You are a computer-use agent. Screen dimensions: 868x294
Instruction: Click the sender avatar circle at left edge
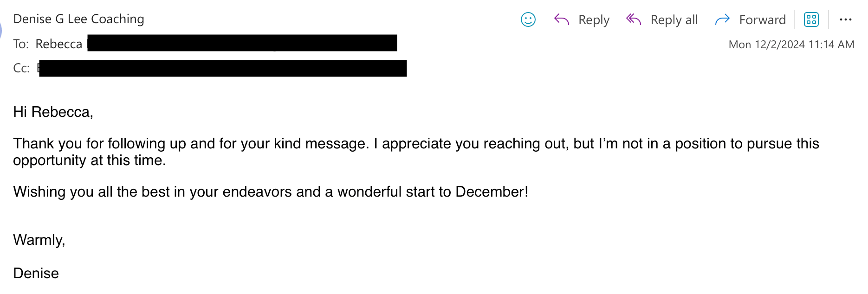tap(1, 31)
